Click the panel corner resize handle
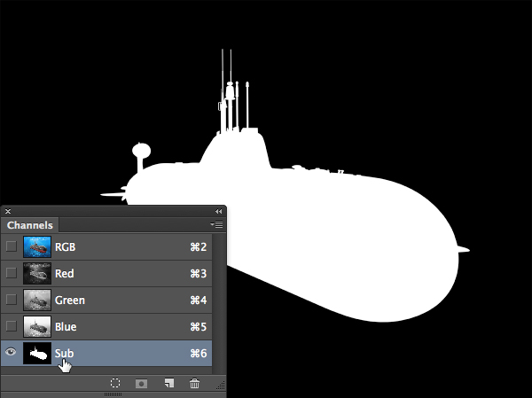532x398 pixels. (221, 385)
